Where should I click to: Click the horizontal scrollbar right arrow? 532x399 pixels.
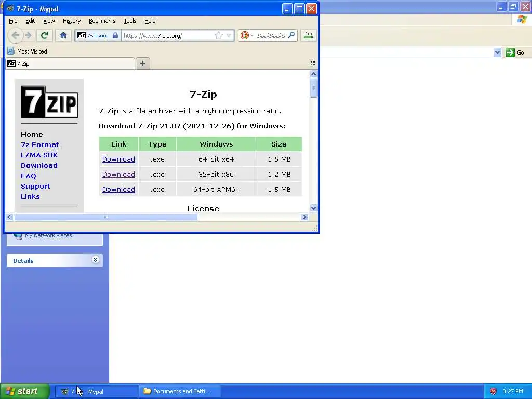coord(304,217)
